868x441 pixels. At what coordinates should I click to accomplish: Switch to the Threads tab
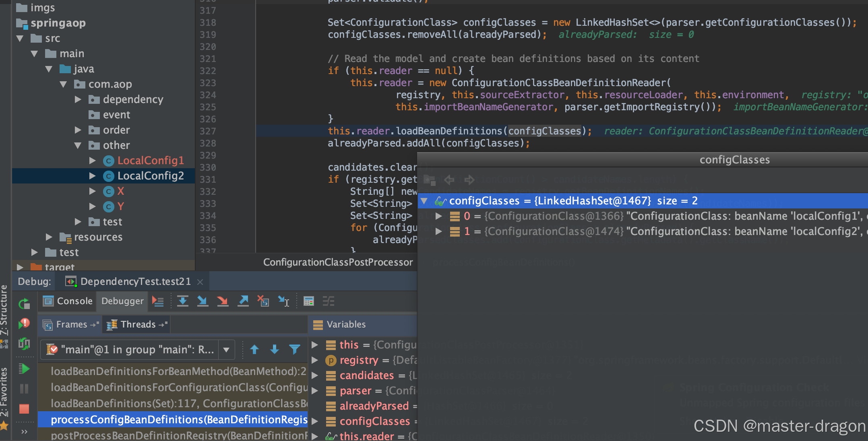138,324
